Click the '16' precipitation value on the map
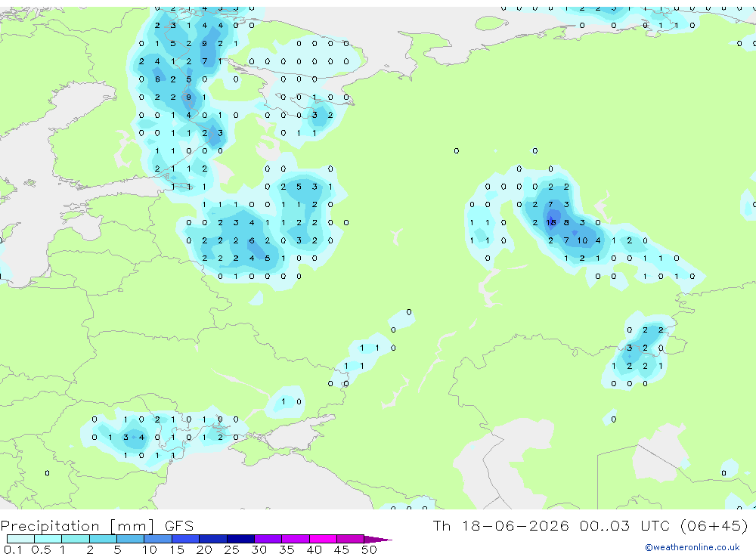The image size is (756, 554). [551, 222]
